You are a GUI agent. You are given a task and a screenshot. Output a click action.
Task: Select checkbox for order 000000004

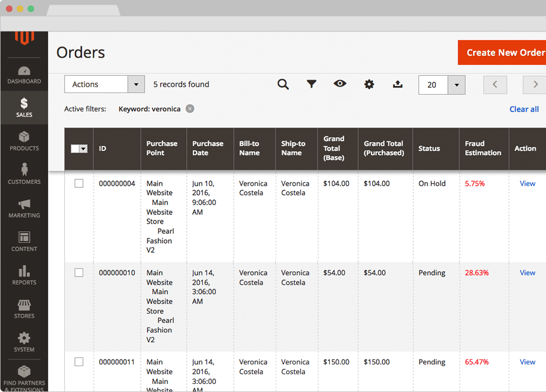(x=79, y=184)
